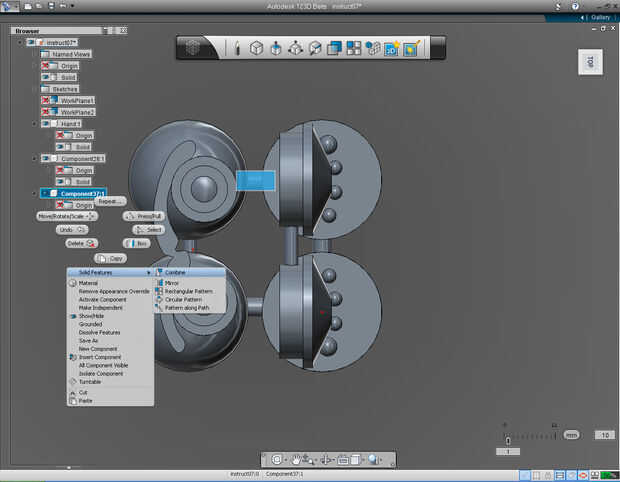
Task: Collapse the Component26:1 tree node
Action: point(34,159)
